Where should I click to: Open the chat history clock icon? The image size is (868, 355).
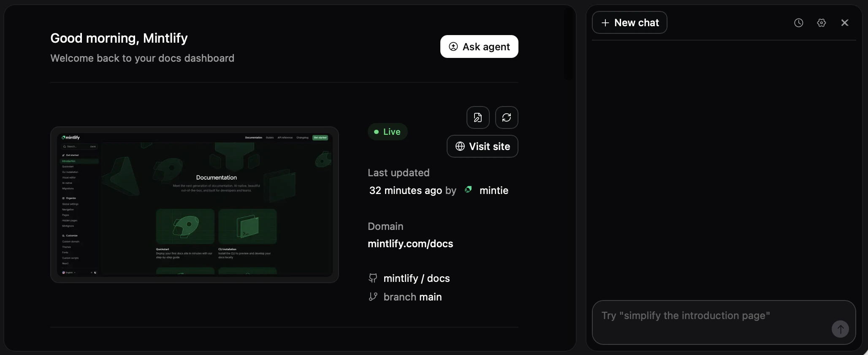click(x=798, y=23)
